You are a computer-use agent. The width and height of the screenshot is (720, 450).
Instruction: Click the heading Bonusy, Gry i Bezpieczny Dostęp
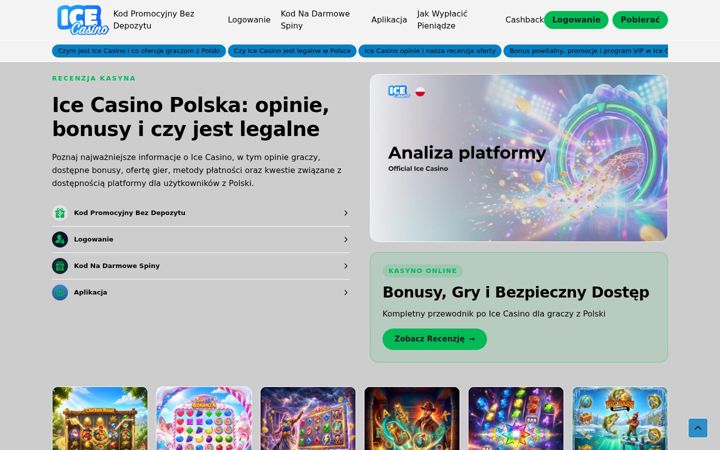[x=516, y=292]
